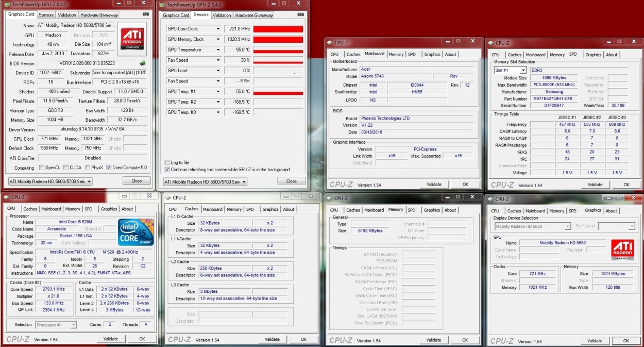Click the GPU Name field in GPU-Z
This screenshot has height=347, width=644.
pyautogui.click(x=76, y=25)
